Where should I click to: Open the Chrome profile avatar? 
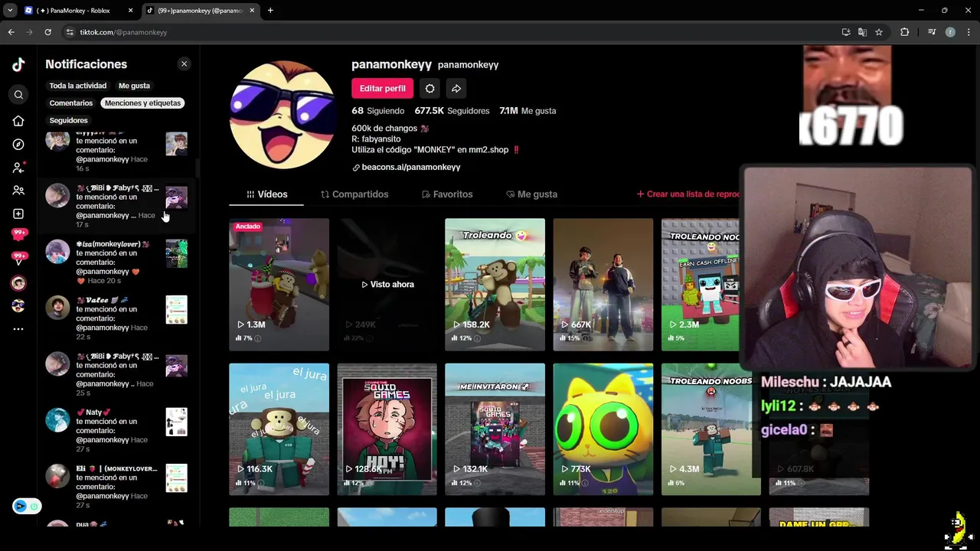950,32
